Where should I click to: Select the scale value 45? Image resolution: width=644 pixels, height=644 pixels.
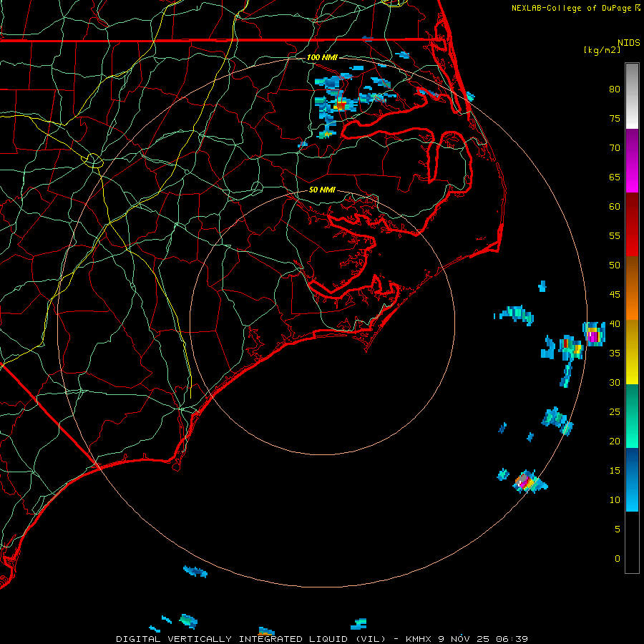click(615, 295)
